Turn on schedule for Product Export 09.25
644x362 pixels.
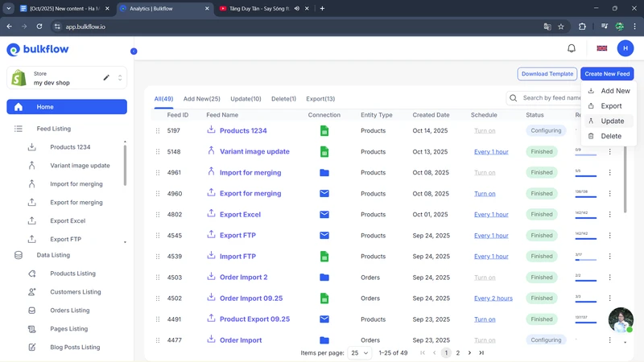[x=485, y=319]
